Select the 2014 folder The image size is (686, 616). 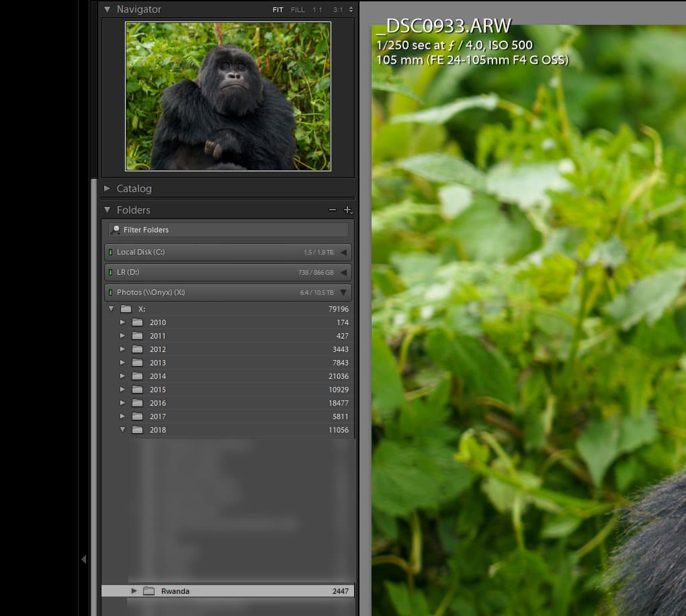coord(228,376)
